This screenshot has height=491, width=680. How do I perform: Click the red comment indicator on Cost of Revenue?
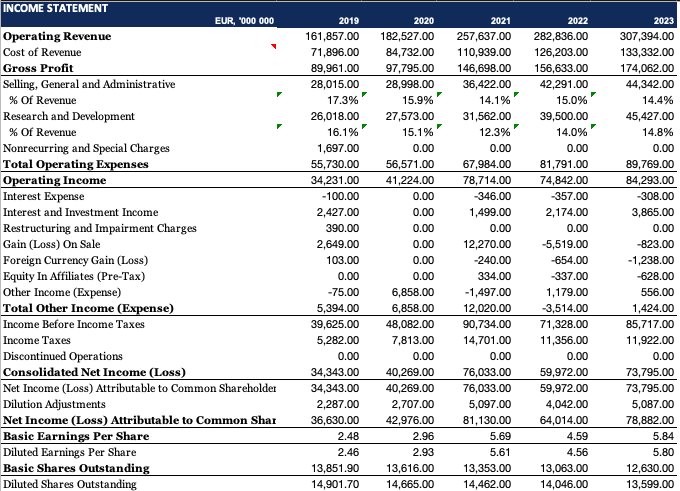(x=274, y=46)
